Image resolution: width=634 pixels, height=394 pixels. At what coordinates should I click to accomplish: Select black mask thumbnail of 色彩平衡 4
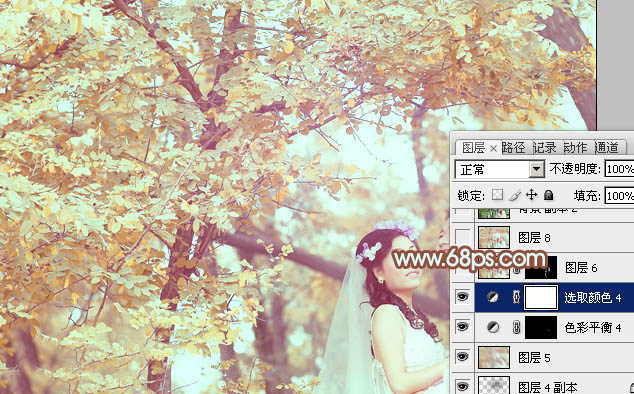point(541,327)
